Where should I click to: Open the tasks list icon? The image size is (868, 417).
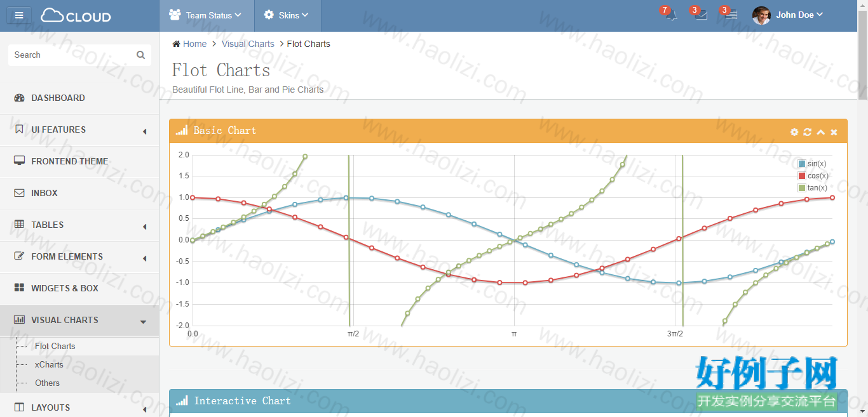click(x=731, y=15)
